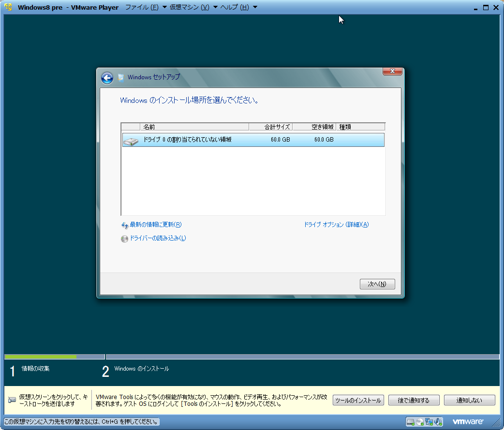Click 最新の情報に更新(R) link
Image resolution: width=504 pixels, height=430 pixels.
coord(156,225)
